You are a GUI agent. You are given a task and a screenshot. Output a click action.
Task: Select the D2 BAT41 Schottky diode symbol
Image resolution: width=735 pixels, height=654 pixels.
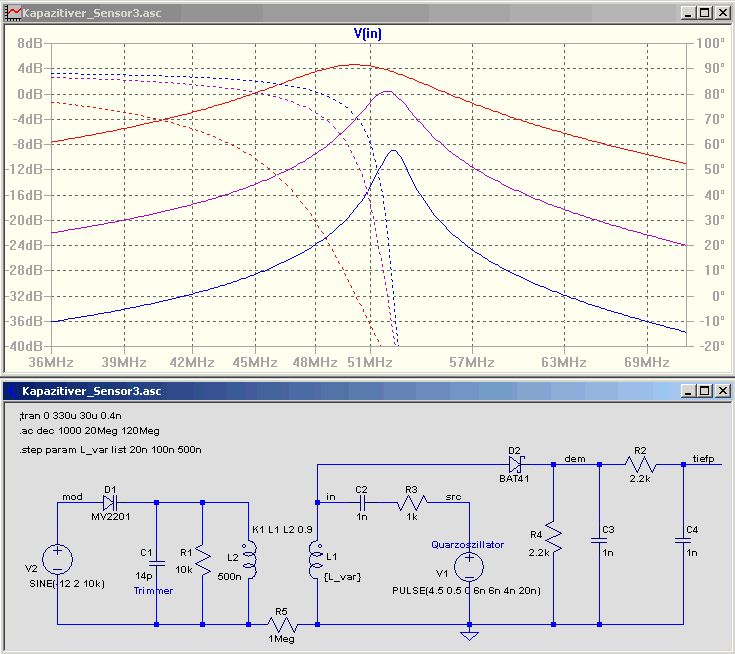516,465
